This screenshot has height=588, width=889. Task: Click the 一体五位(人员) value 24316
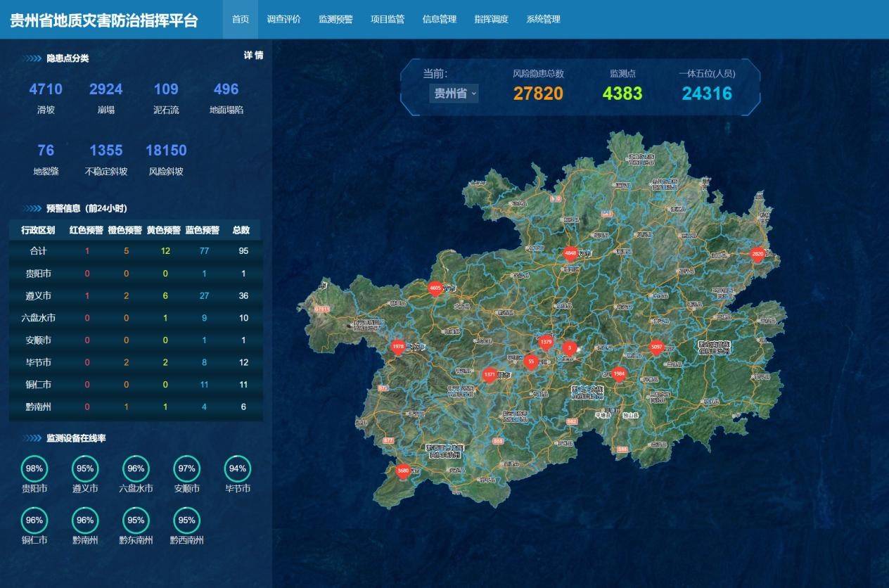[x=707, y=94]
